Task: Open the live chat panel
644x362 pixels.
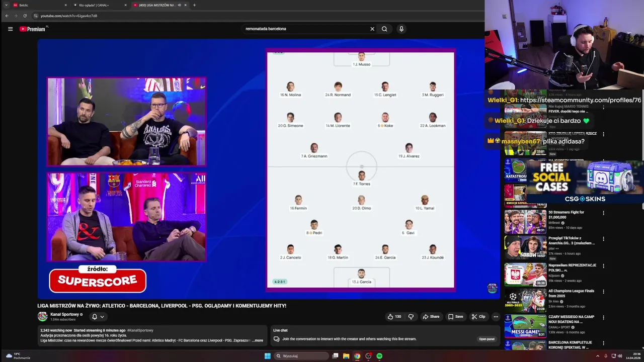Action: click(487, 339)
